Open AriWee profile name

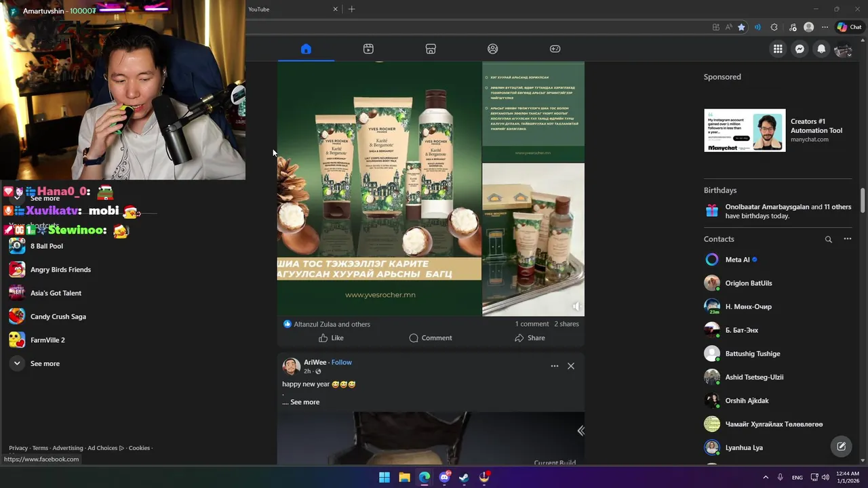(315, 362)
